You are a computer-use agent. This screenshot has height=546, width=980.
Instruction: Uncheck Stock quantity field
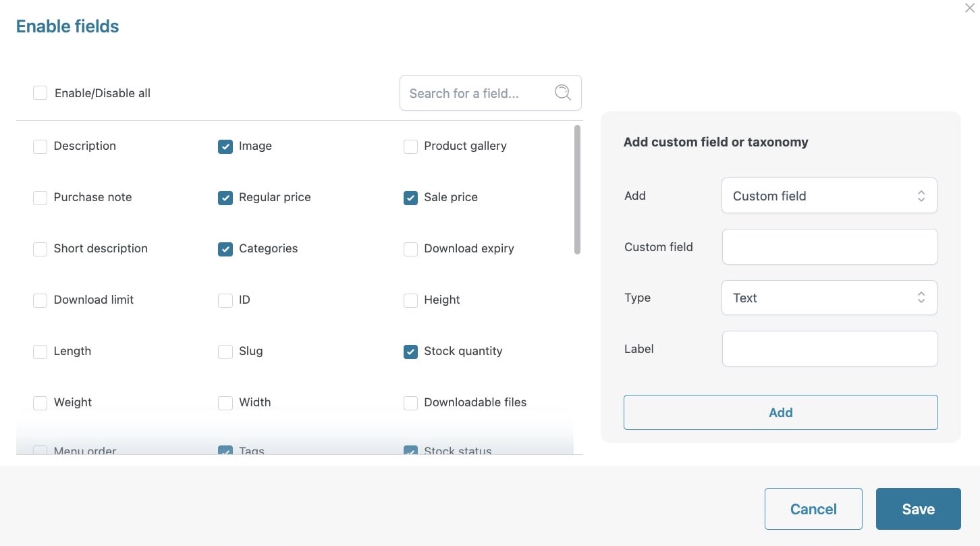pyautogui.click(x=410, y=352)
